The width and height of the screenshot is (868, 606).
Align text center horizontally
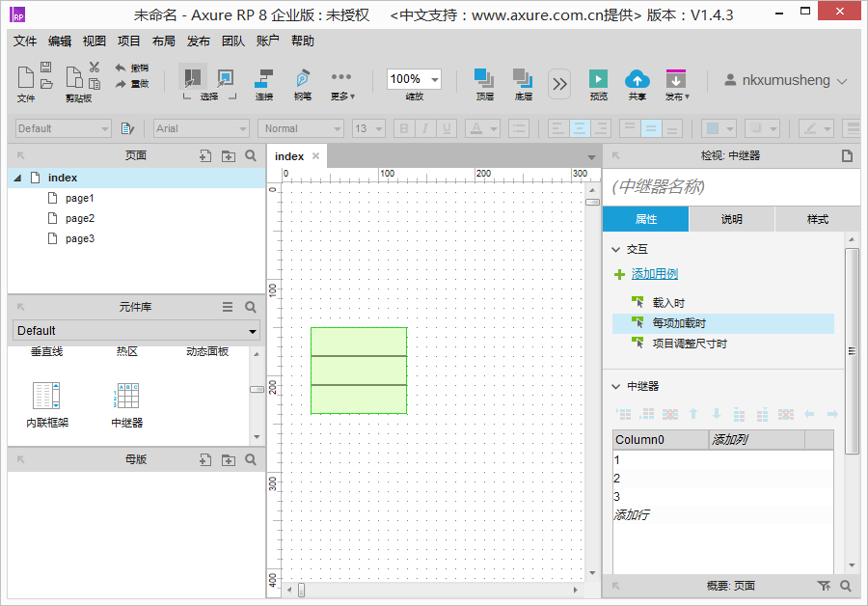(x=579, y=128)
